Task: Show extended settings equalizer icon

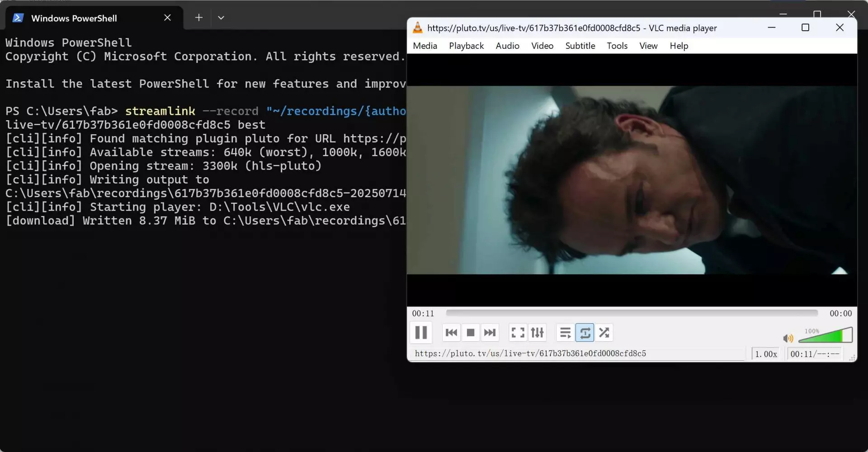Action: (x=537, y=333)
